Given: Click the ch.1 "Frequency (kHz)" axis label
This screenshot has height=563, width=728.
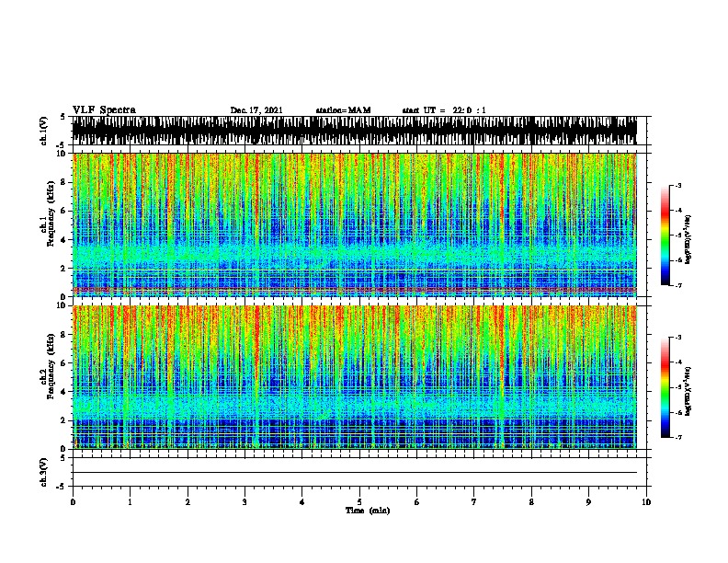Looking at the screenshot, I should pos(51,213).
